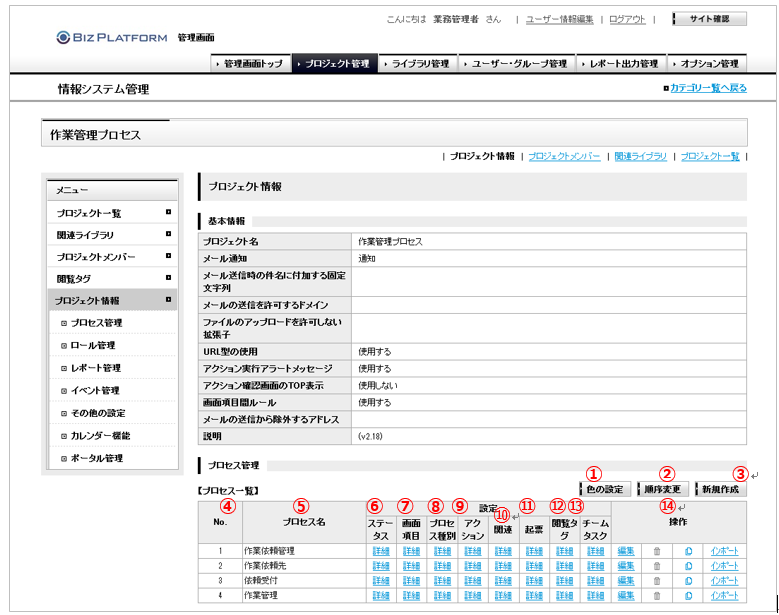Screen dimensions: 779x615
Task: Open 閲覧タグ 詳細 for 作業管理
Action: pyautogui.click(x=564, y=595)
